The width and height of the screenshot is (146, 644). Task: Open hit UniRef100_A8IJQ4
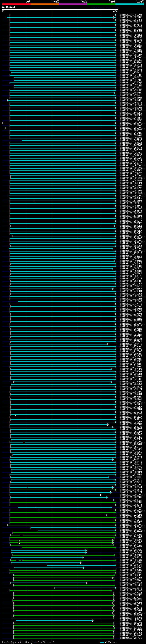pyautogui.click(x=131, y=15)
